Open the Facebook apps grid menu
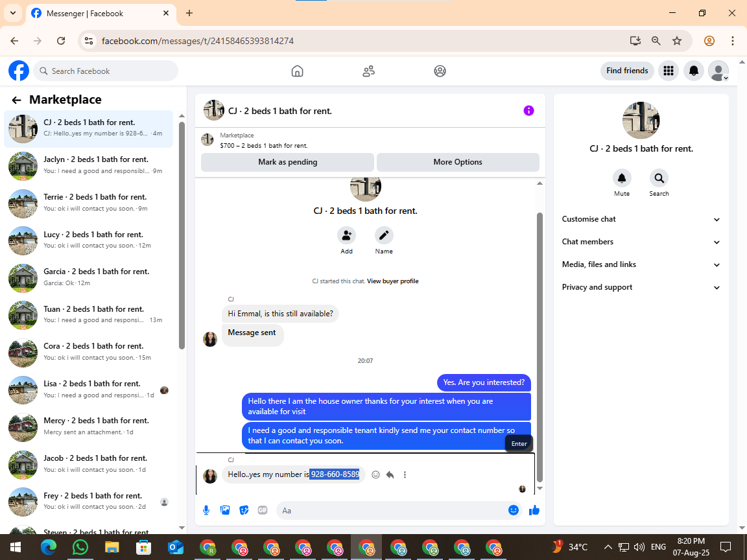Image resolution: width=747 pixels, height=560 pixels. [x=669, y=71]
